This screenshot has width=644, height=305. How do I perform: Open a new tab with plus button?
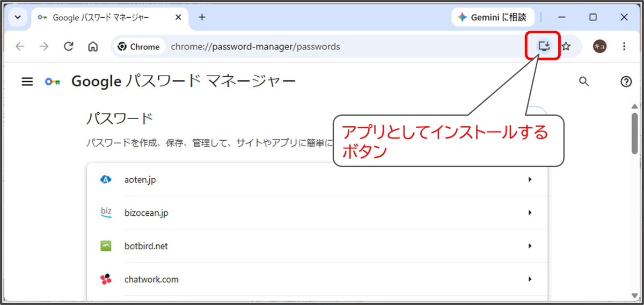coord(202,17)
